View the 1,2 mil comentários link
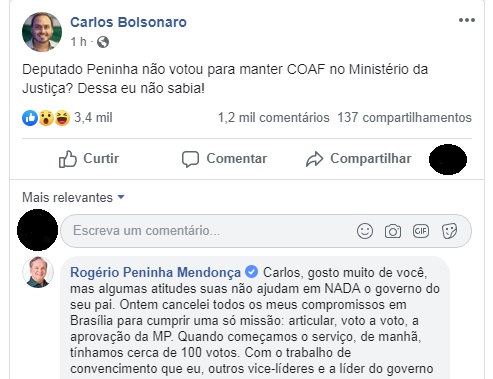This screenshot has height=379, width=493. click(x=274, y=118)
